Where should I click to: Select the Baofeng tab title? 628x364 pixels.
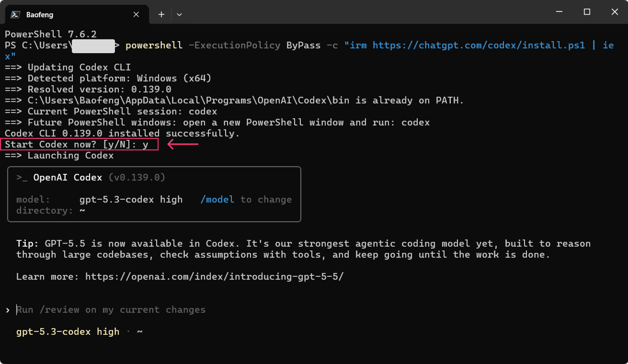(40, 15)
